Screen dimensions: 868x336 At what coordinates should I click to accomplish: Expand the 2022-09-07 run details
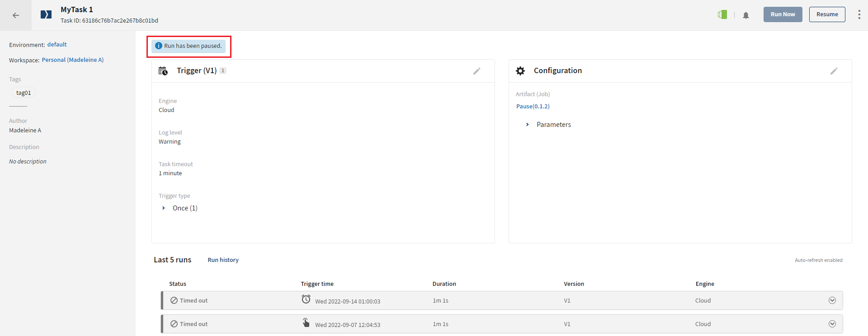(x=832, y=324)
